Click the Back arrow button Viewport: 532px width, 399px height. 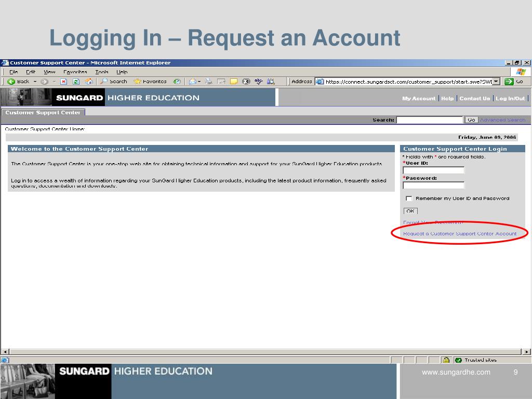[18, 82]
